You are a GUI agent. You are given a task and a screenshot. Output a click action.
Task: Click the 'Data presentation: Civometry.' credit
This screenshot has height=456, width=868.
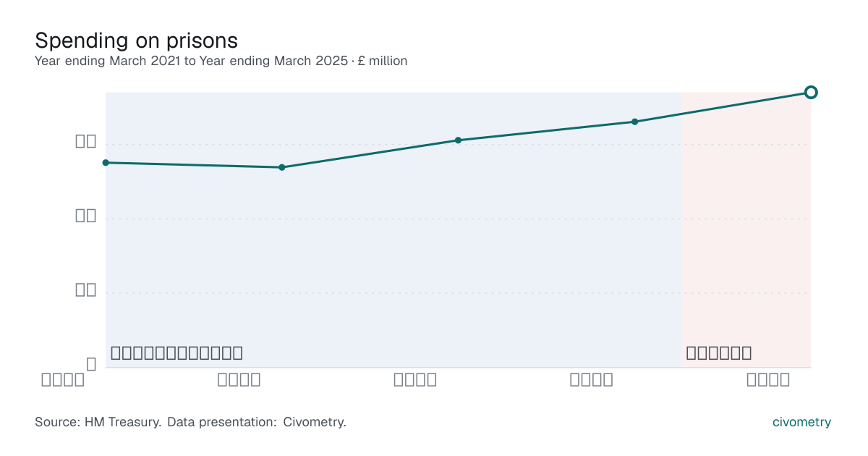(x=257, y=422)
